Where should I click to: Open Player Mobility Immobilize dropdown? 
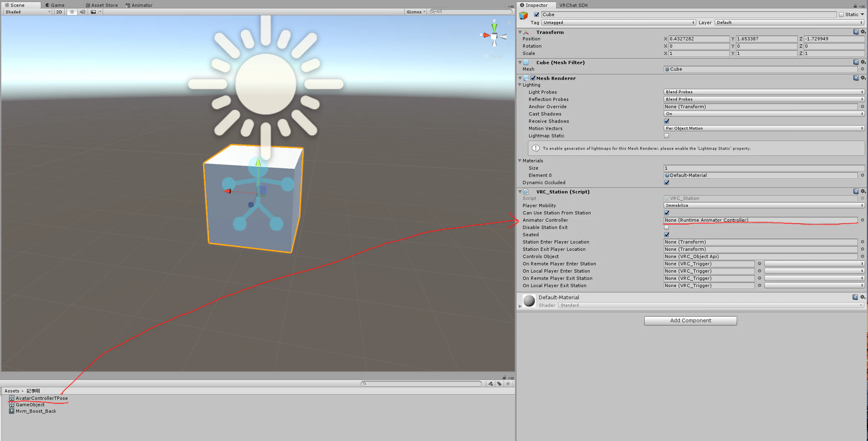click(764, 206)
